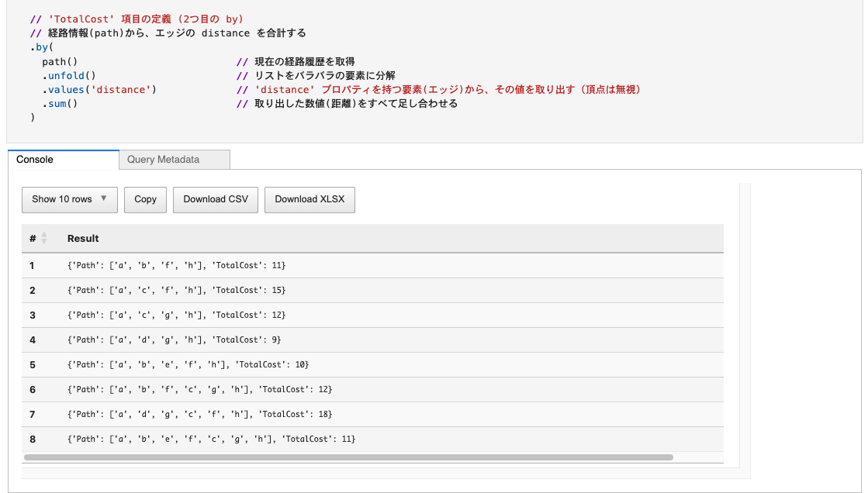
Task: Download results as CSV
Action: [x=216, y=200]
